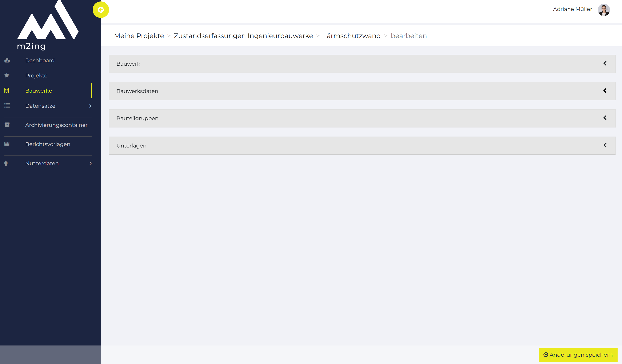Screen dimensions: 622x364
Task: Open Nutzerdaten menu entry
Action: [42, 163]
